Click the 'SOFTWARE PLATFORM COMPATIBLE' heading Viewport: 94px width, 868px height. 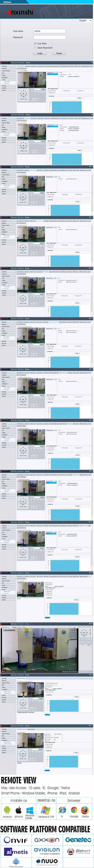pyautogui.click(x=45, y=829)
